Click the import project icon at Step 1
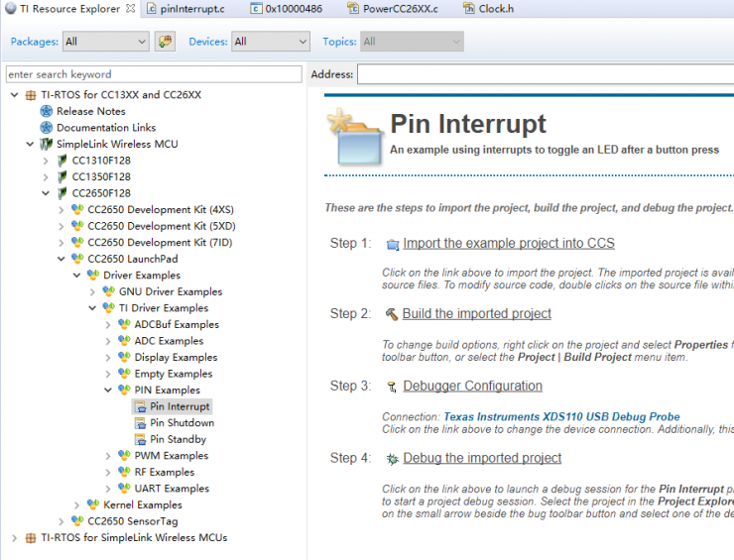Viewport: 734px width, 560px height. (x=392, y=244)
